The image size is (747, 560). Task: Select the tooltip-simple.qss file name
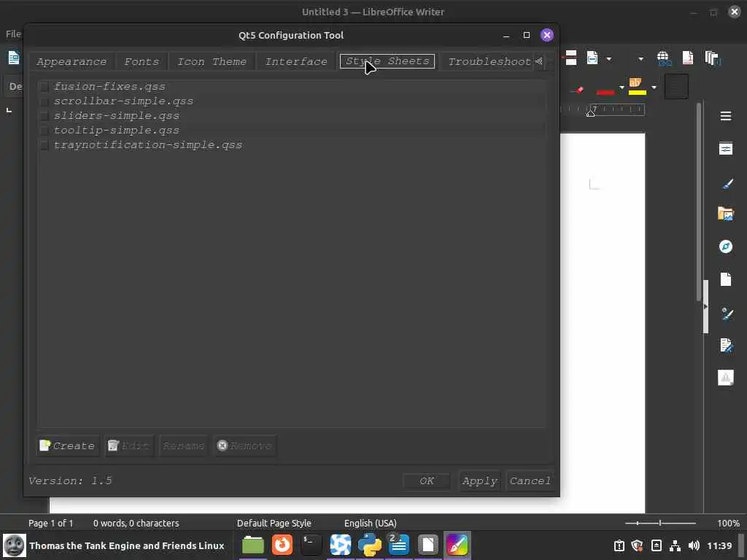[x=117, y=131]
